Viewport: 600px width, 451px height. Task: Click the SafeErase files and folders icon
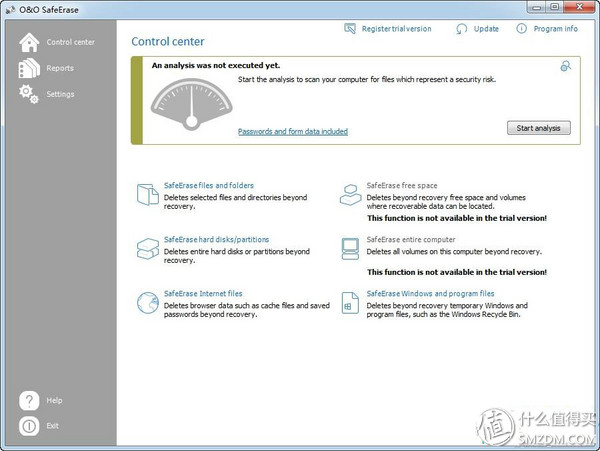pos(148,194)
